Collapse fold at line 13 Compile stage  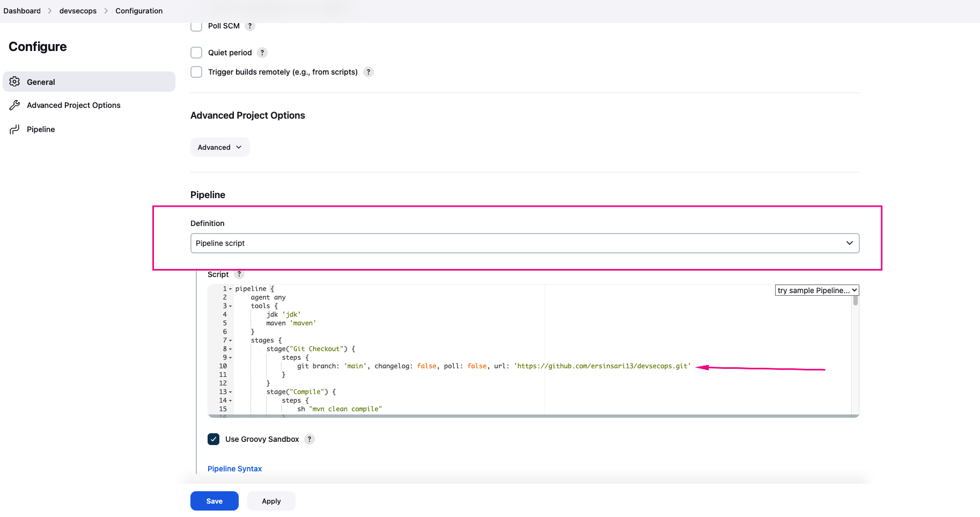[x=231, y=392]
